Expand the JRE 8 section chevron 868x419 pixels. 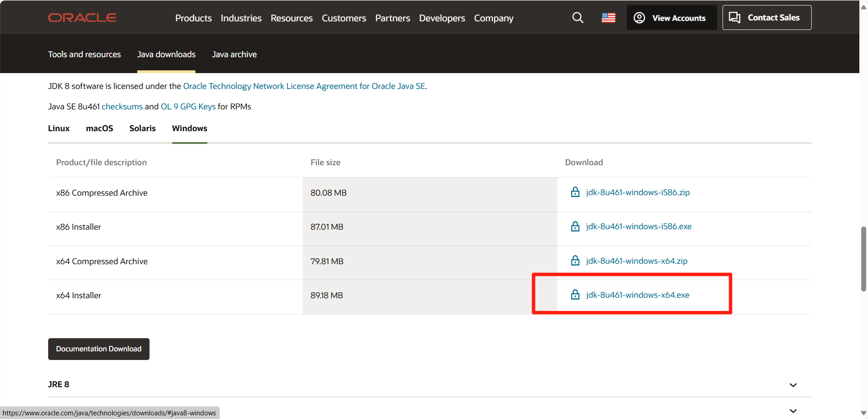pyautogui.click(x=793, y=385)
